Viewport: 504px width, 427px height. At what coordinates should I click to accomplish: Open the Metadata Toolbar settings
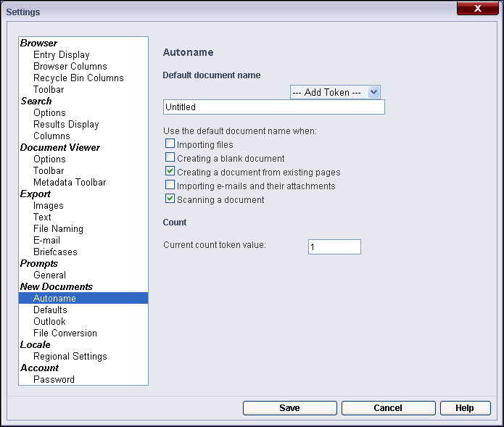(70, 182)
